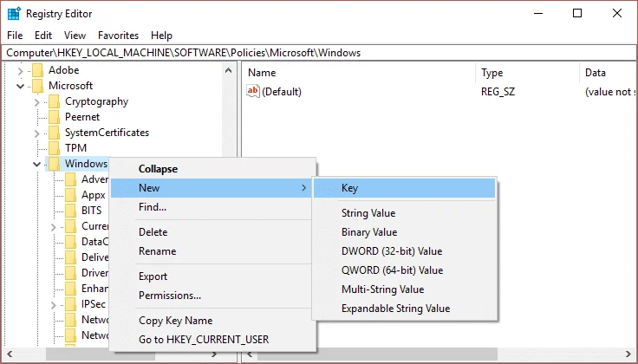Image resolution: width=638 pixels, height=364 pixels.
Task: Select the Adobe folder icon
Action: pos(38,70)
